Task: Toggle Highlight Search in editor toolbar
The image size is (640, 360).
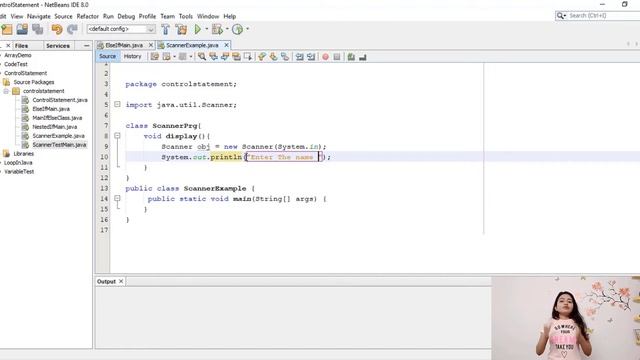Action: [236, 57]
